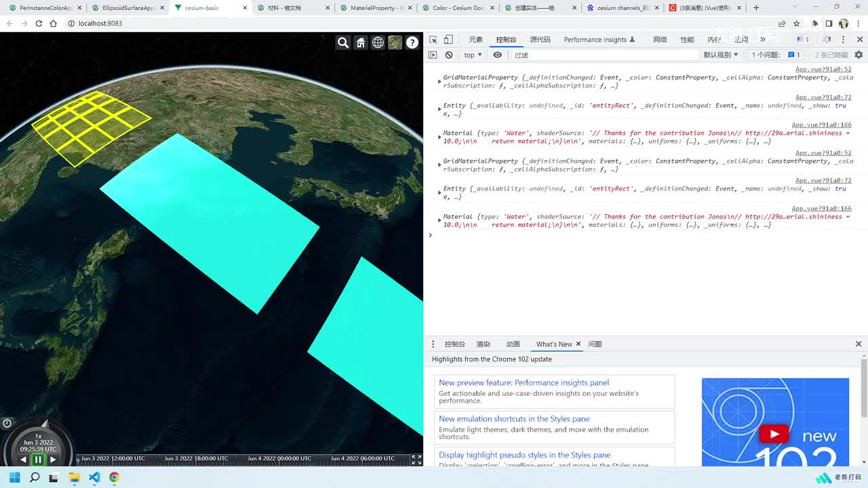868x488 pixels.
Task: Pause the Cesium animation clock
Action: (38, 460)
